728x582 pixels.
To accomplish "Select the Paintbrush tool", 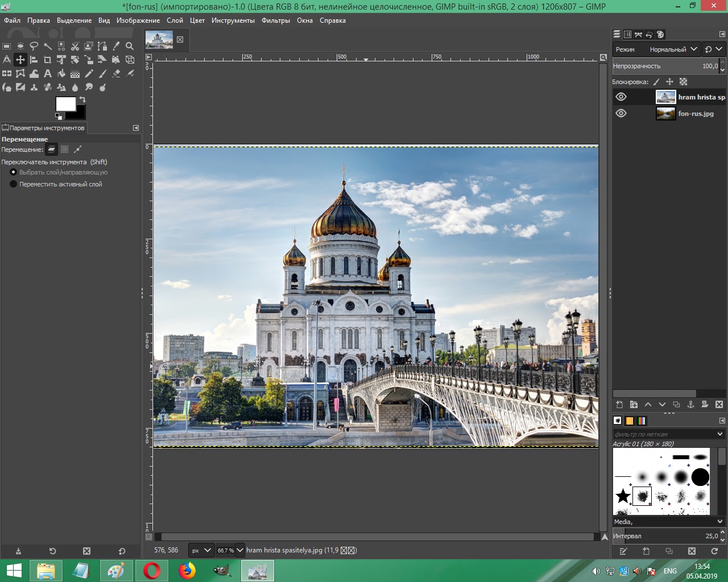I will (x=102, y=73).
